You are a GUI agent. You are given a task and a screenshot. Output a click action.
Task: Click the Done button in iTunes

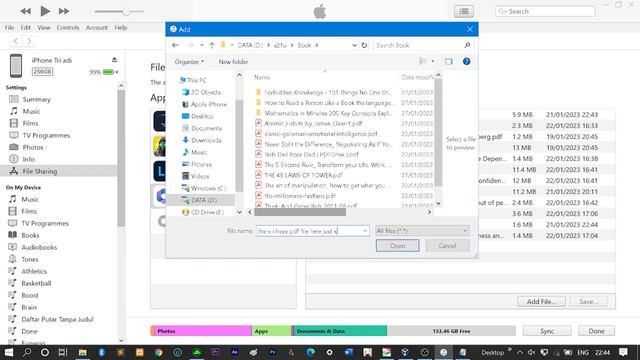coord(596,331)
